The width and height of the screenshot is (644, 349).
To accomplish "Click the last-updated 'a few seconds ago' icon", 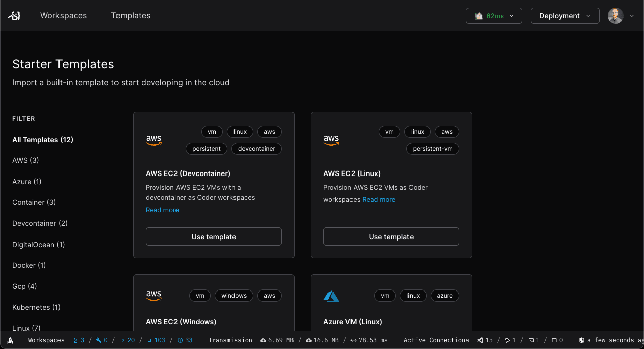I will click(x=582, y=340).
